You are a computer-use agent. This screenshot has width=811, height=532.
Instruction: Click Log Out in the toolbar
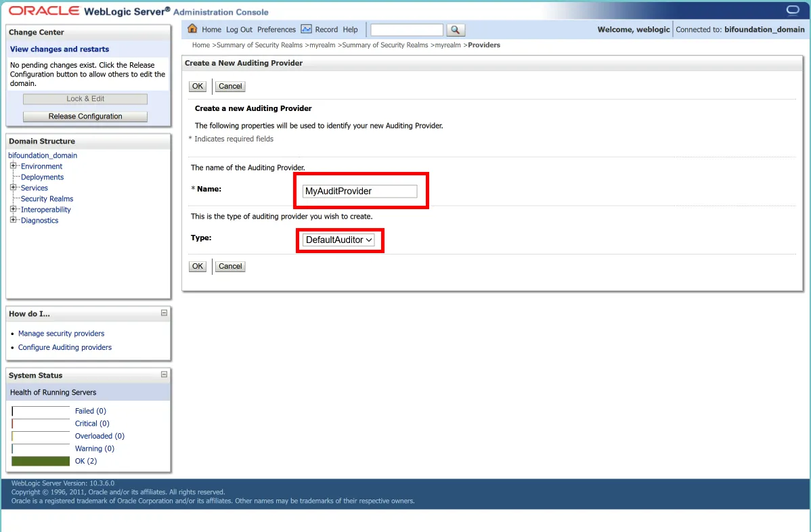tap(239, 30)
